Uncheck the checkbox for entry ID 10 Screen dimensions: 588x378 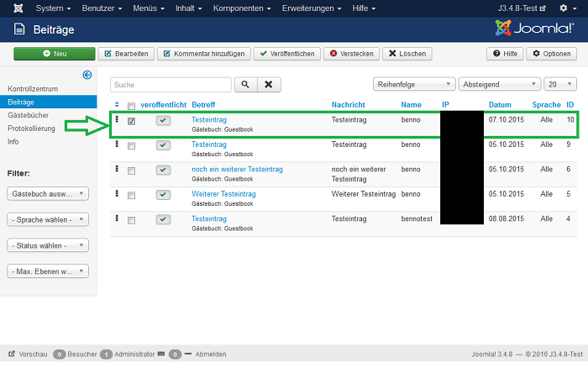click(132, 122)
